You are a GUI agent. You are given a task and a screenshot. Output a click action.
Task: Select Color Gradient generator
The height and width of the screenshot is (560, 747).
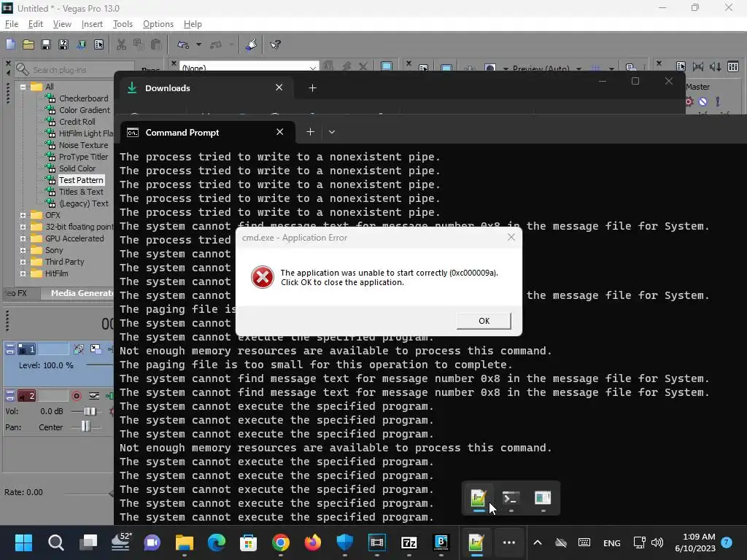coord(85,110)
